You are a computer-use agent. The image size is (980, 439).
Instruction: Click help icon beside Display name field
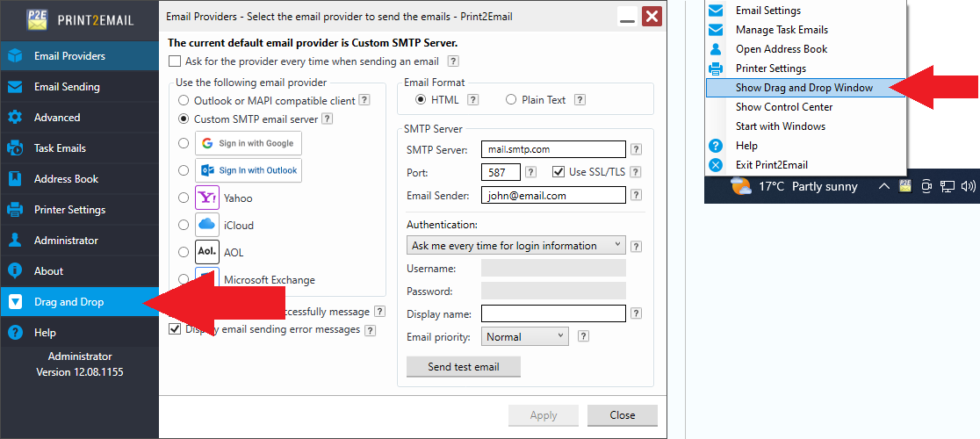coord(637,313)
